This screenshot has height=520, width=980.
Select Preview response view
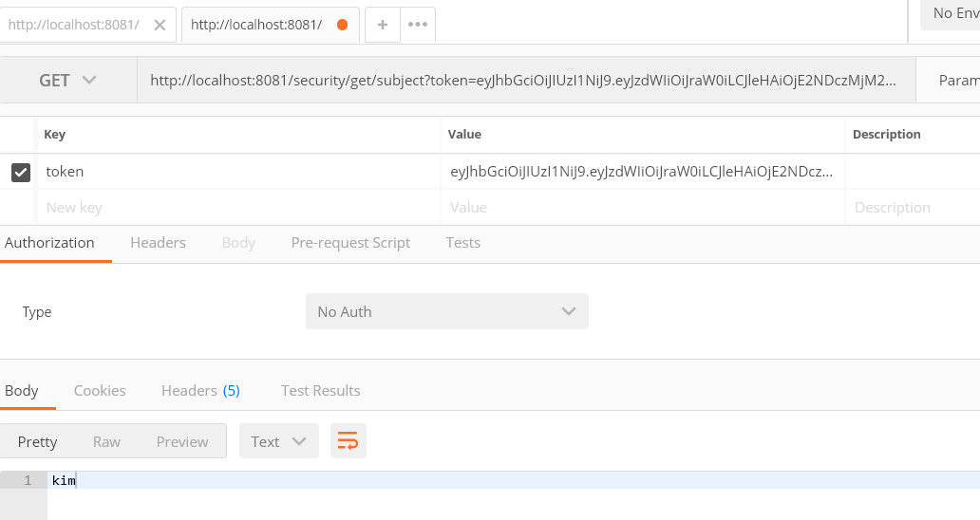(182, 442)
